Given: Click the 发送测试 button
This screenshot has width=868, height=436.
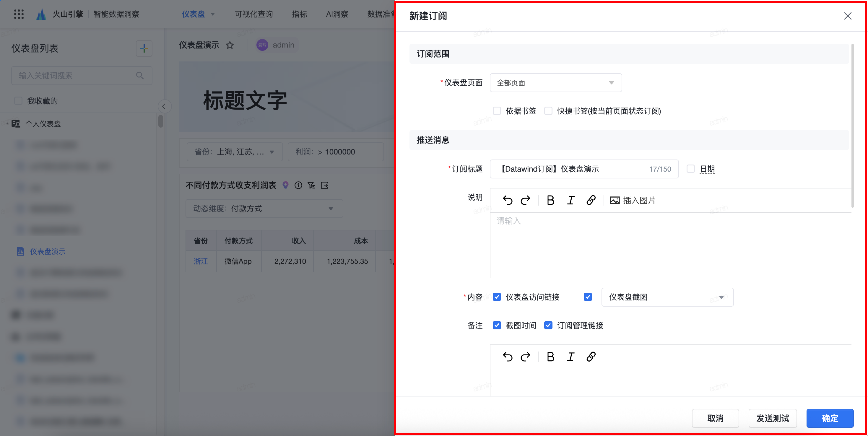Looking at the screenshot, I should [x=772, y=418].
